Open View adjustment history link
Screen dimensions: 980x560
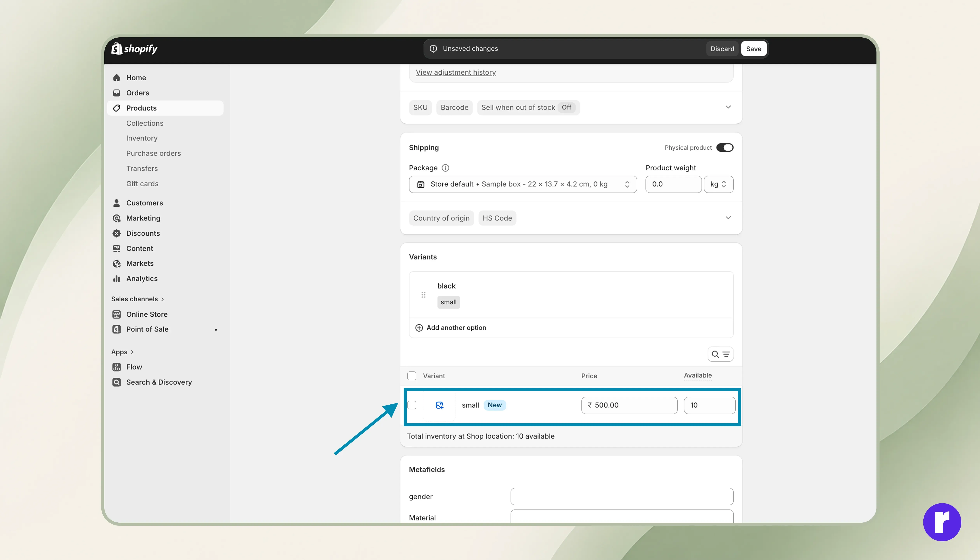pyautogui.click(x=455, y=72)
